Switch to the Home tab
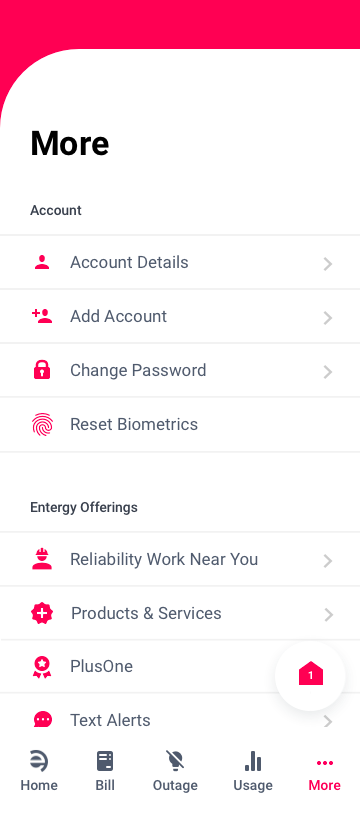 39,771
